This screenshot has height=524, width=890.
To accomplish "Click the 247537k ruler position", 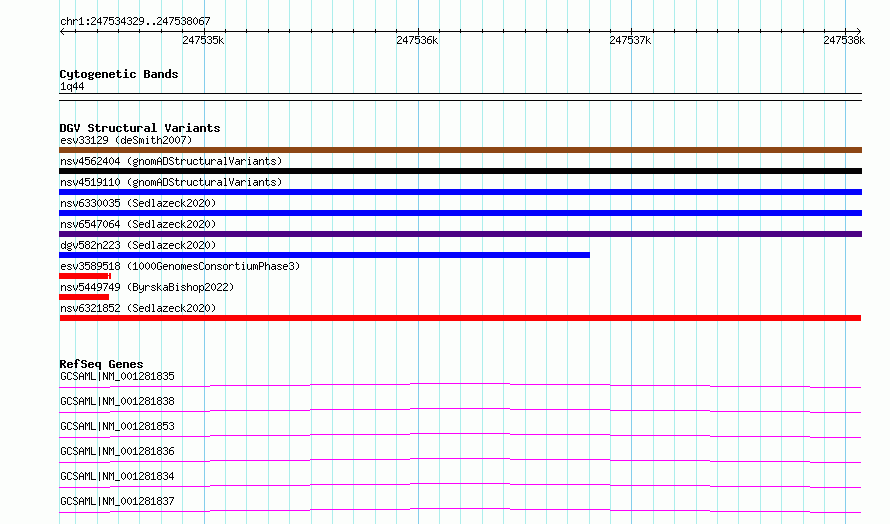I will [x=630, y=40].
